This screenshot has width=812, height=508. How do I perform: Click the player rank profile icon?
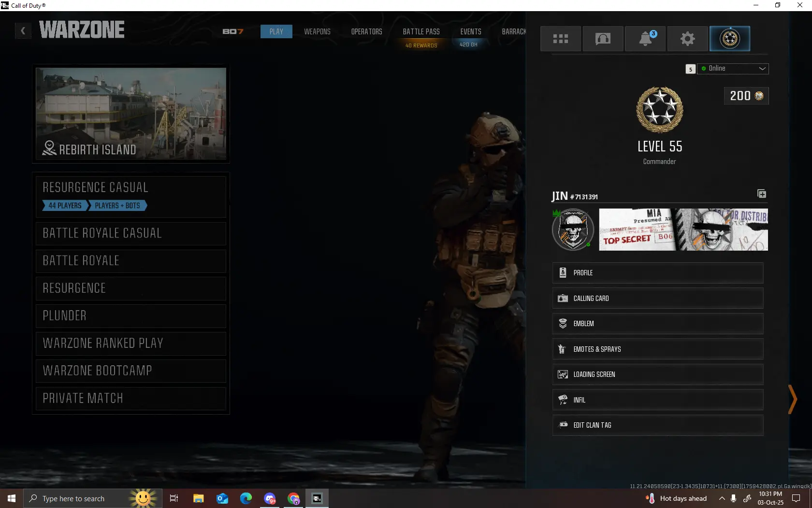pos(729,39)
